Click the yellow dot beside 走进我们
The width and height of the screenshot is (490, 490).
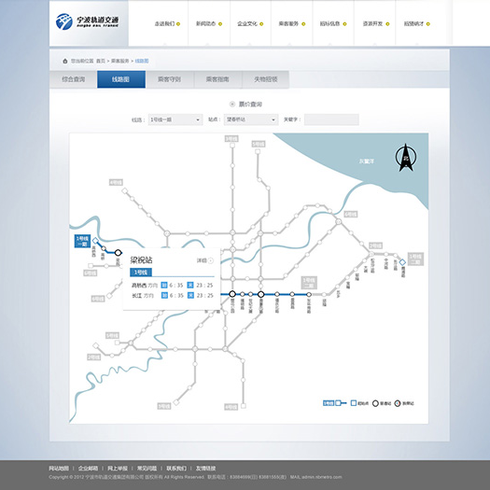tap(178, 24)
